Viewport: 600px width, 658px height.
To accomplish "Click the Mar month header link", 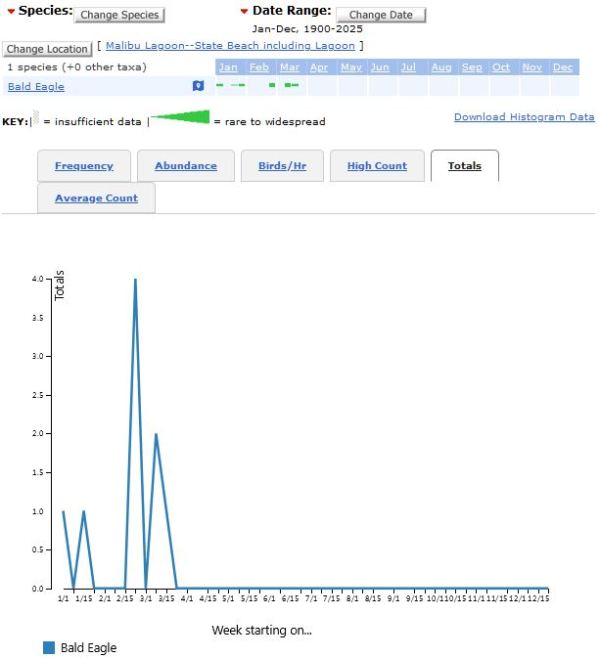I will [289, 67].
